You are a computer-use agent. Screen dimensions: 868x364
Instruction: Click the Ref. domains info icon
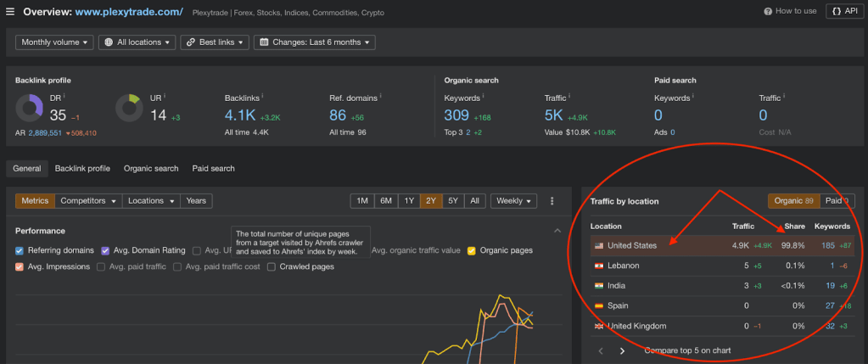click(382, 96)
